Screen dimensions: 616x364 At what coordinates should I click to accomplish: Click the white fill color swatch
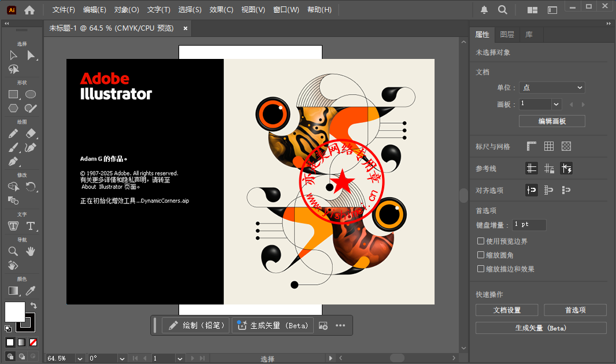[14, 312]
